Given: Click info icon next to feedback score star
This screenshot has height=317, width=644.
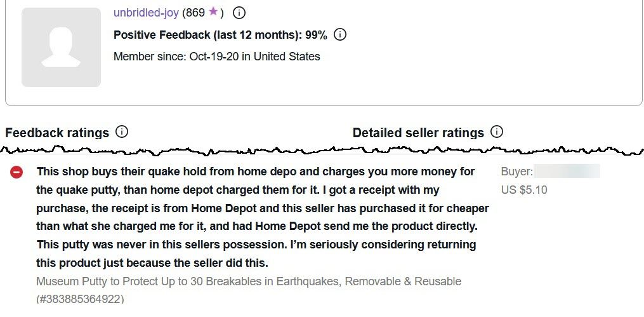Looking at the screenshot, I should [239, 12].
